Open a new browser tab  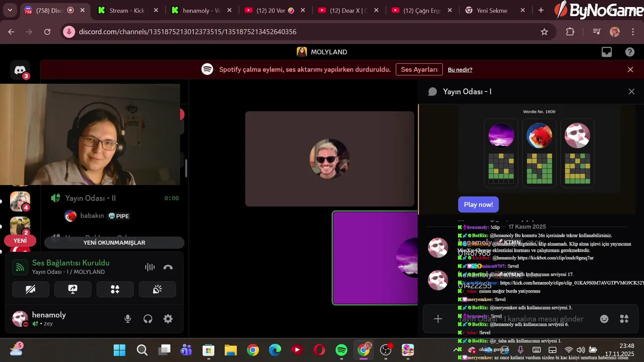click(541, 10)
